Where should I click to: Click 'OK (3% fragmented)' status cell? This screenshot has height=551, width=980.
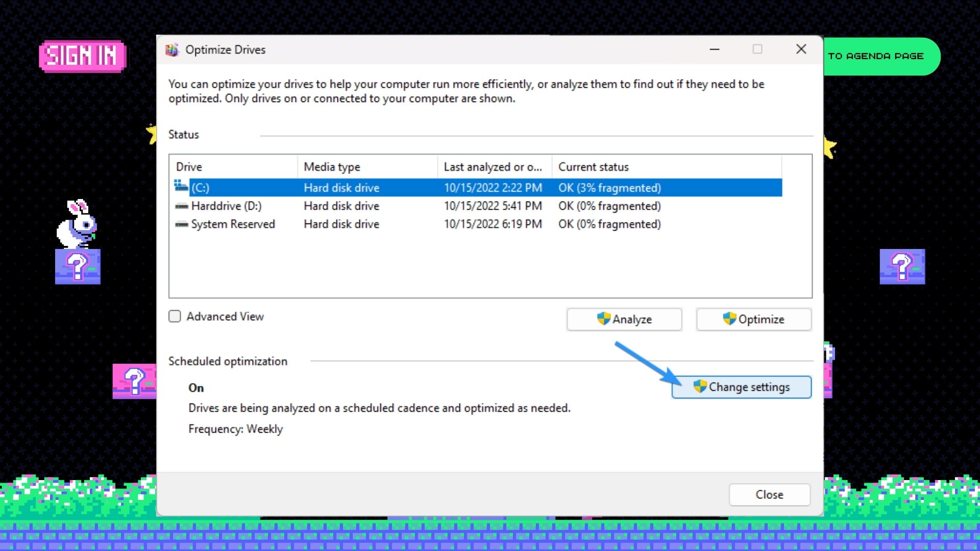(609, 188)
